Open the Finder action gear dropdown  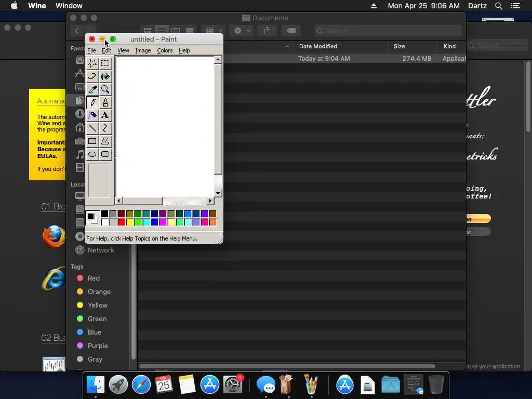pos(242,31)
